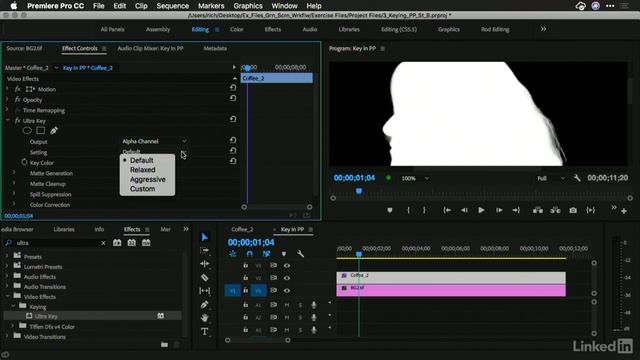Add marker in timeline panel
Image resolution: width=640 pixels, height=360 pixels.
point(284,254)
